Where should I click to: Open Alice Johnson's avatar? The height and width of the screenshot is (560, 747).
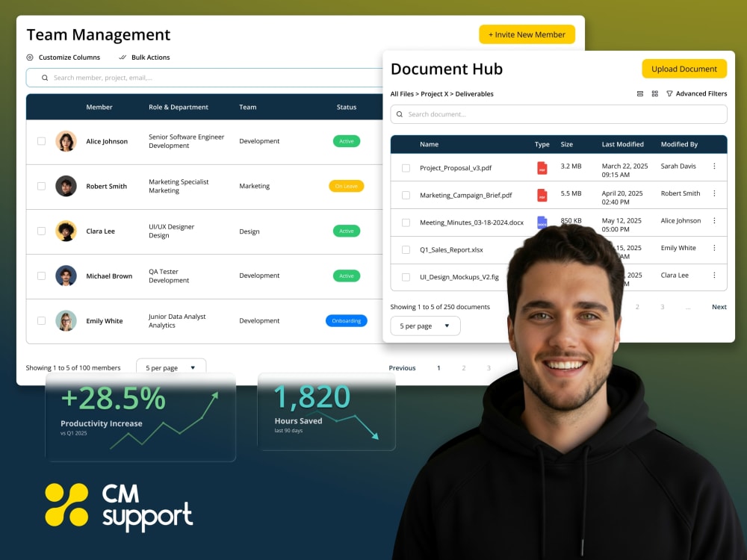[66, 141]
